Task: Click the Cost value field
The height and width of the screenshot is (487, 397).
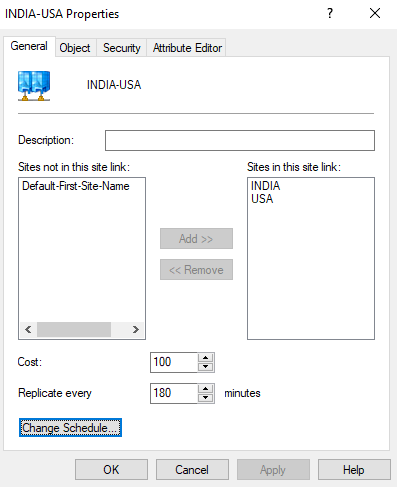Action: click(x=174, y=362)
